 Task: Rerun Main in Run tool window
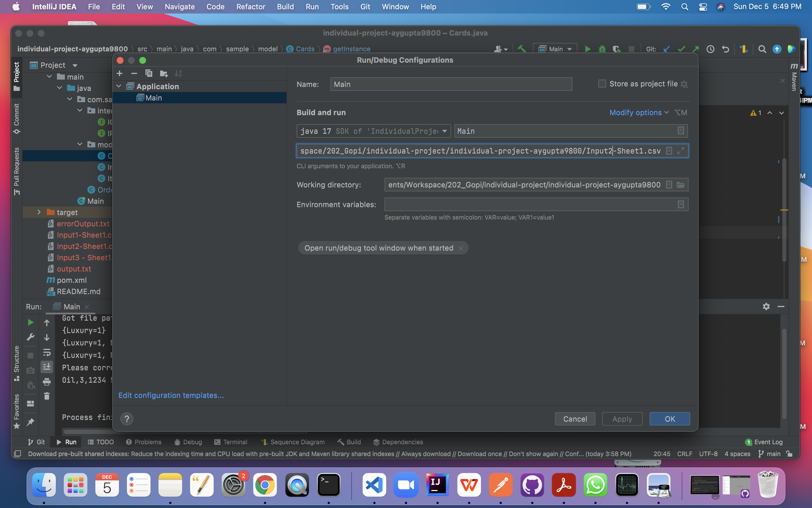pos(30,323)
